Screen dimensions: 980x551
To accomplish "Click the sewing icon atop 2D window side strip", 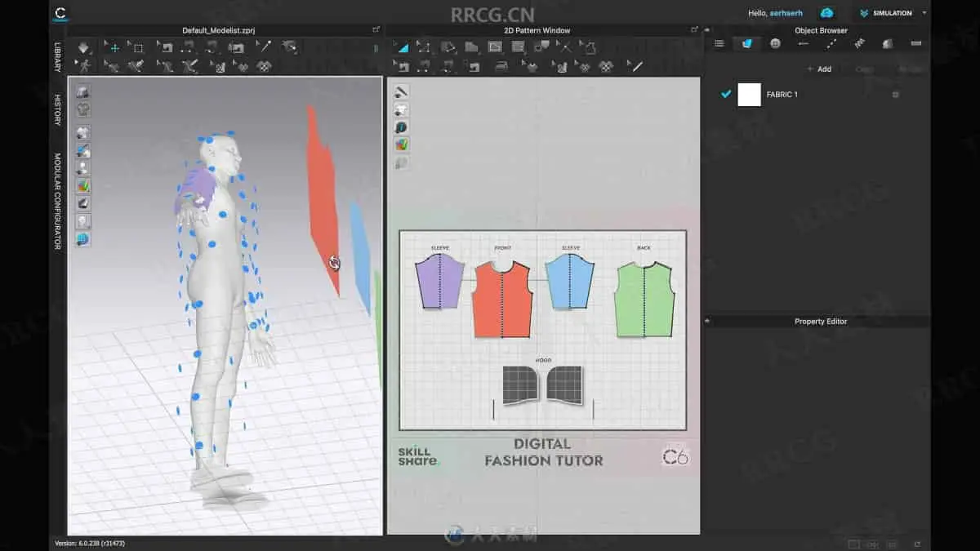I will 401,91.
